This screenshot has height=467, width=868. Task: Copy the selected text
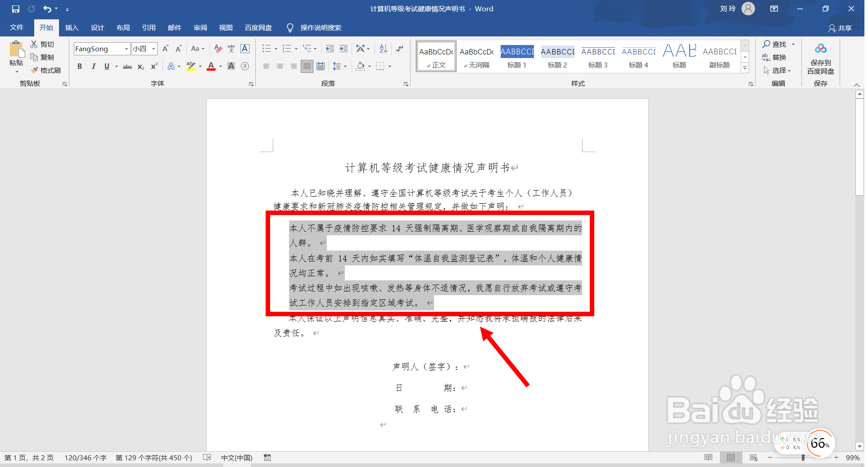42,57
